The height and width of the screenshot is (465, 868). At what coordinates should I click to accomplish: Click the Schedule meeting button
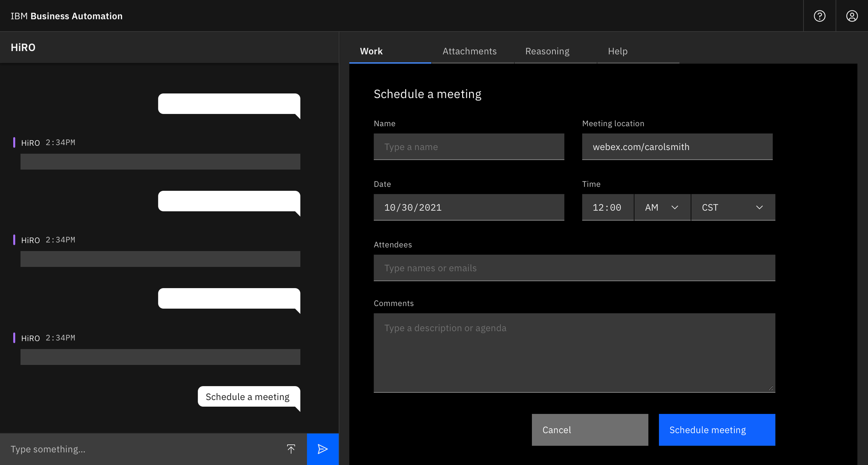(x=717, y=430)
